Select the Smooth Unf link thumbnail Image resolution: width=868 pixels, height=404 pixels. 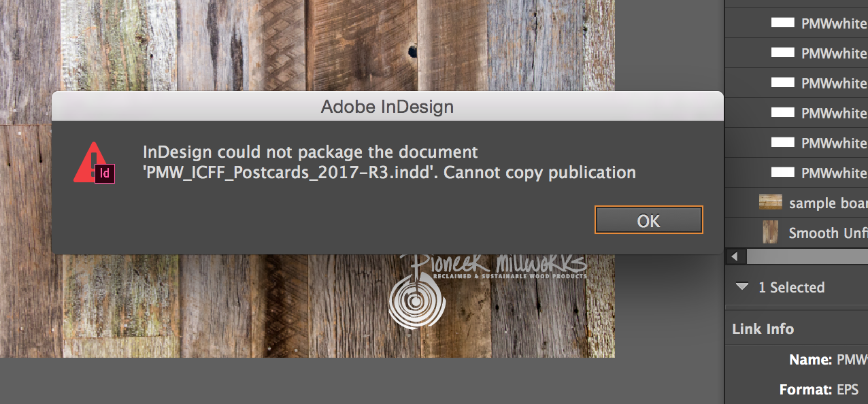[771, 233]
